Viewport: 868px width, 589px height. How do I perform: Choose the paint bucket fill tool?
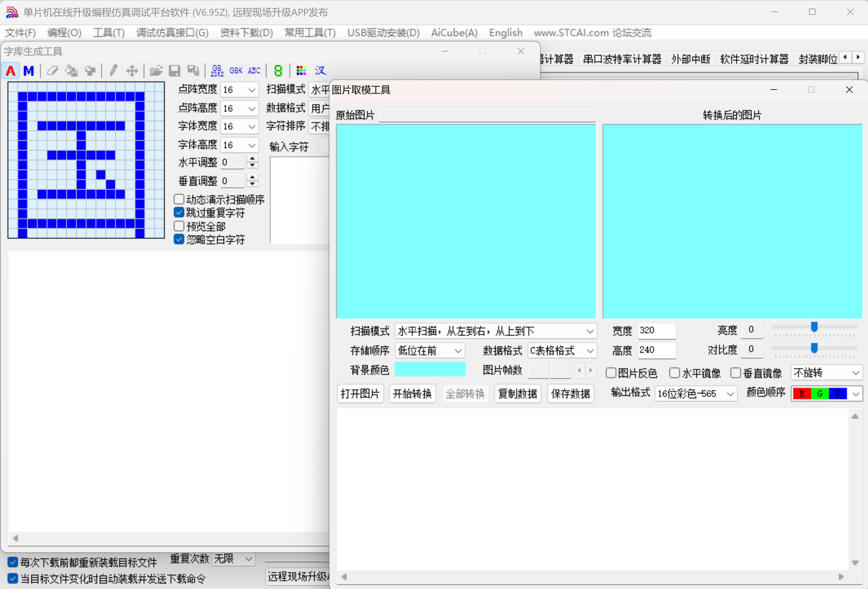(x=71, y=71)
